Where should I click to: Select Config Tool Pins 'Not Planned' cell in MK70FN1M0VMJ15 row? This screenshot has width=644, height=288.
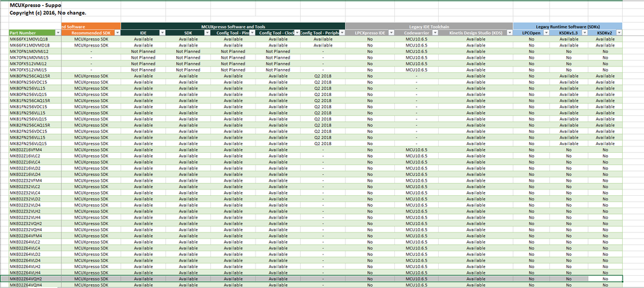[232, 57]
